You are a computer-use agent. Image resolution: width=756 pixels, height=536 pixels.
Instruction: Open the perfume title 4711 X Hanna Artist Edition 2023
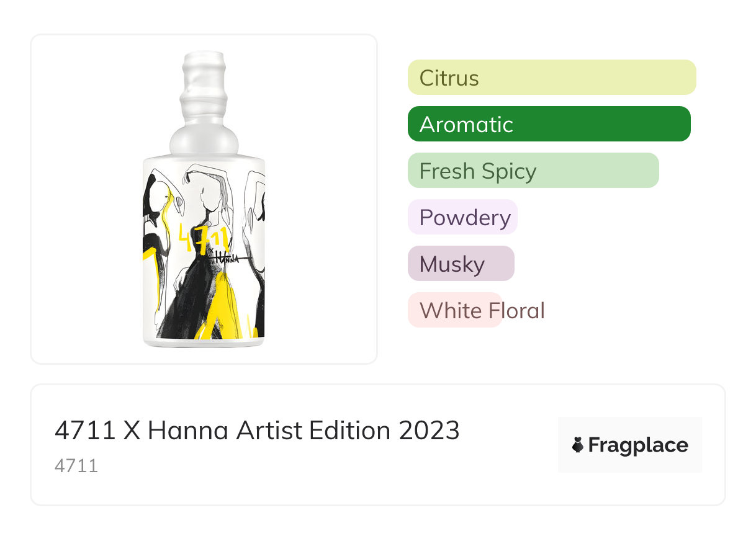point(257,430)
